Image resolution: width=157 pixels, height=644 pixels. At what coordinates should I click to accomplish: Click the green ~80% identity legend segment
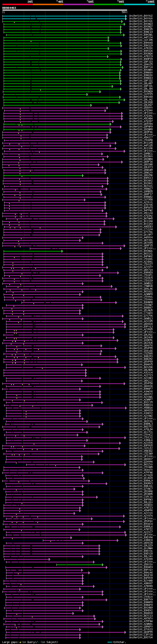(x=109, y=4)
